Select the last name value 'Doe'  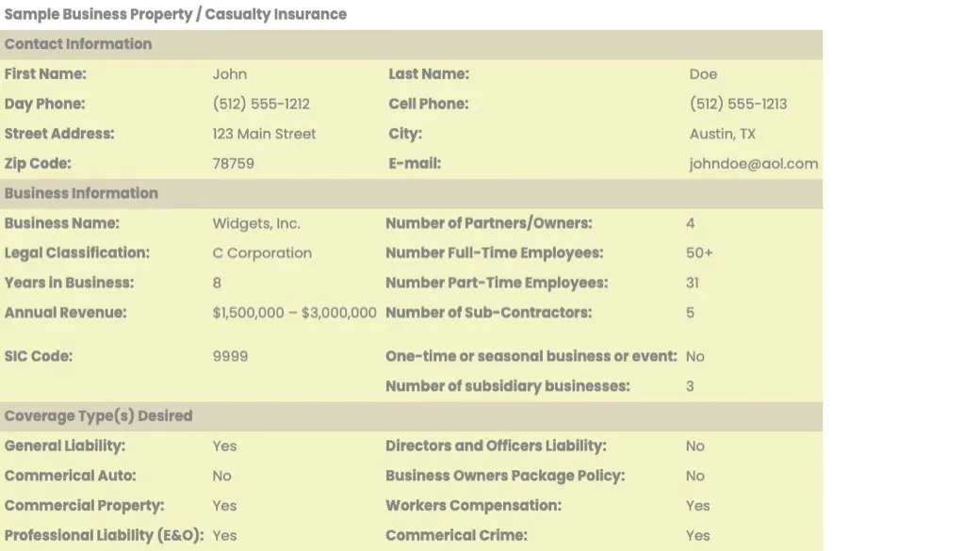click(x=703, y=73)
